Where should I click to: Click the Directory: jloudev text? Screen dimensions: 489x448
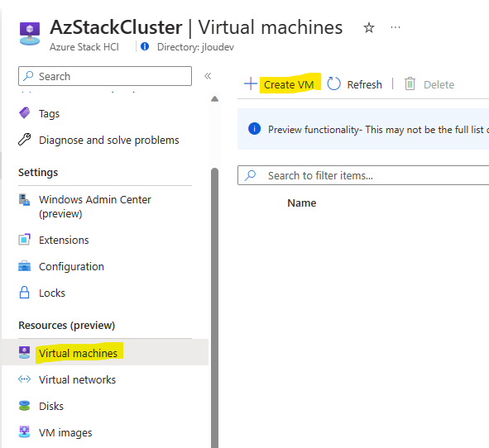[x=195, y=47]
